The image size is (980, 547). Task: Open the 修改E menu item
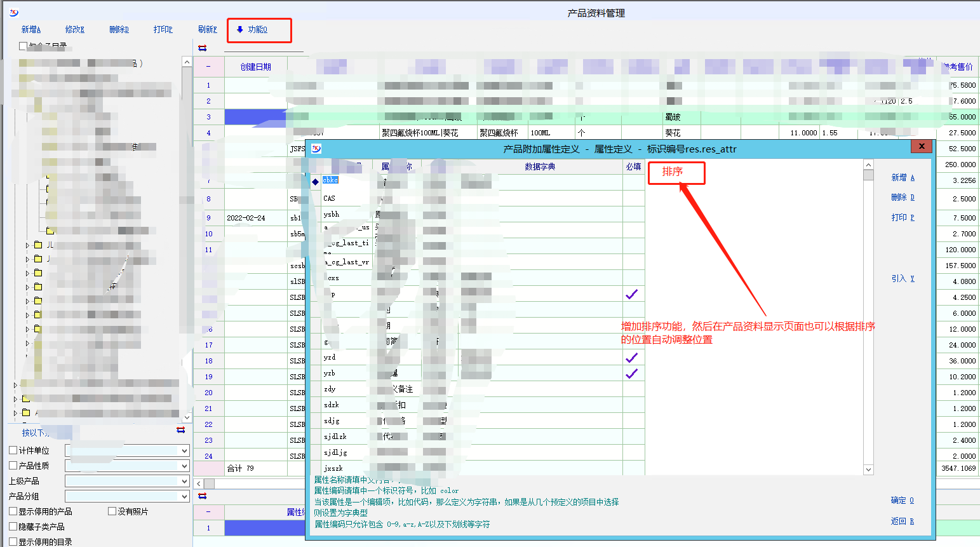tap(74, 29)
